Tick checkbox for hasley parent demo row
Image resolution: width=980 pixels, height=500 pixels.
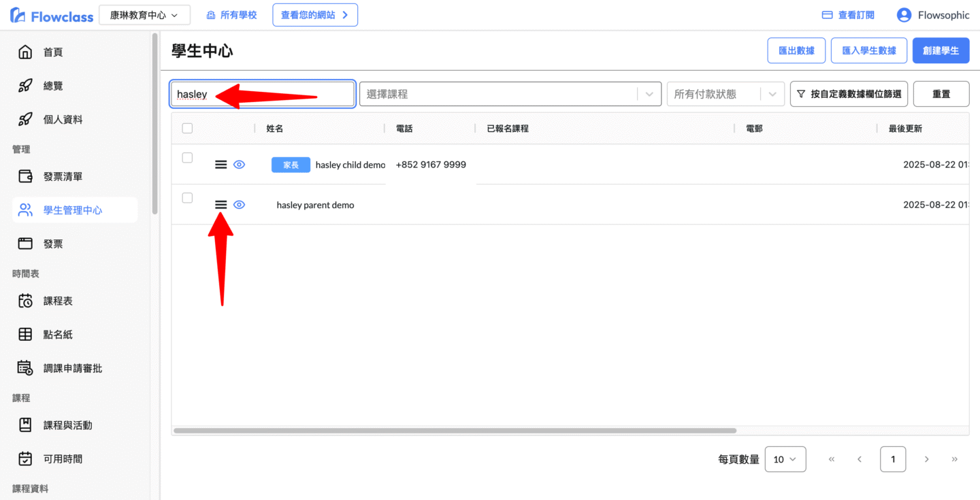188,198
